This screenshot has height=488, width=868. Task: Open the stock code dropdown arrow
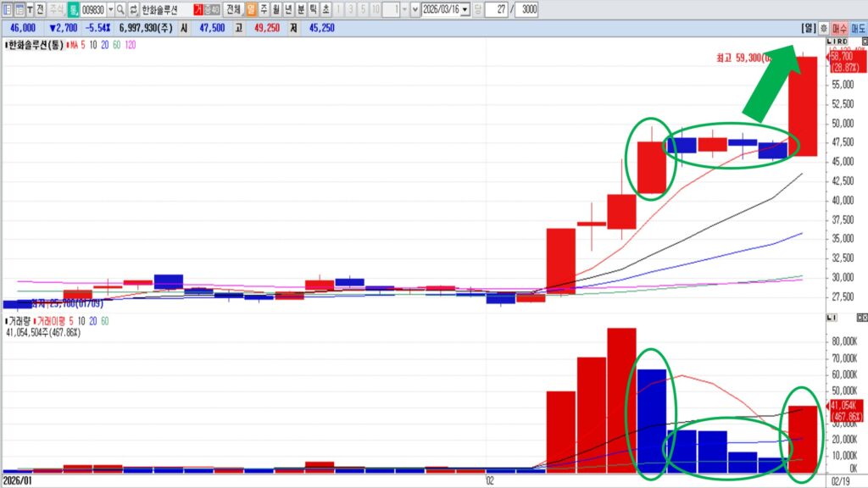coord(110,9)
